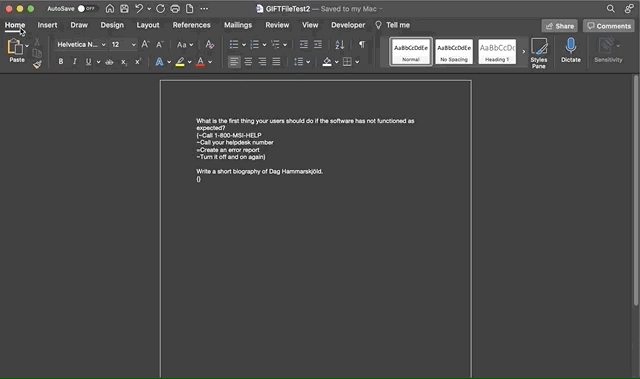Click the Cut scissors icon
Image resolution: width=640 pixels, height=379 pixels.
coord(37,42)
